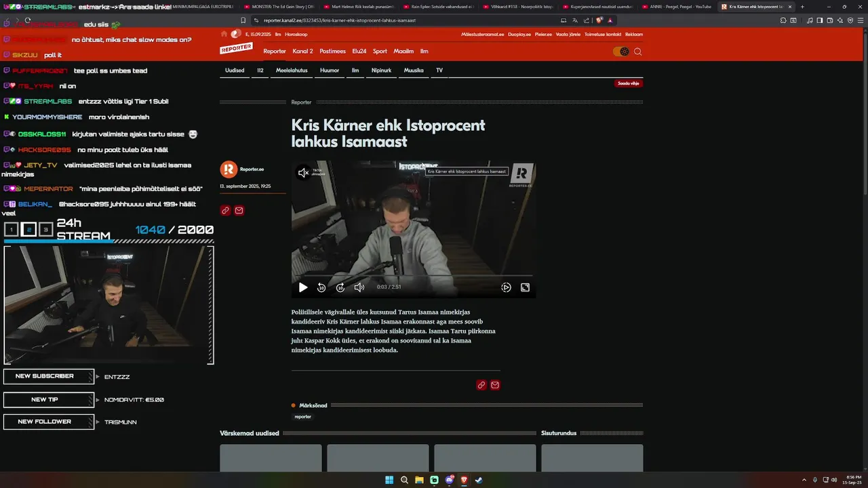Open Duoplay.ee link
Image resolution: width=868 pixels, height=488 pixels.
click(519, 34)
